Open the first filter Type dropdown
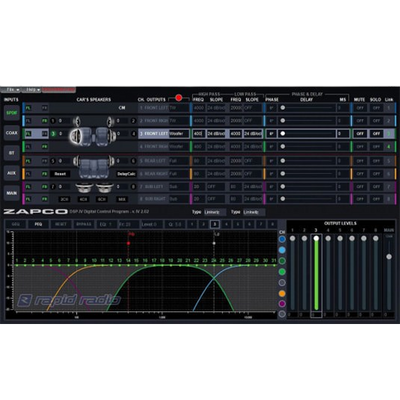 point(215,212)
